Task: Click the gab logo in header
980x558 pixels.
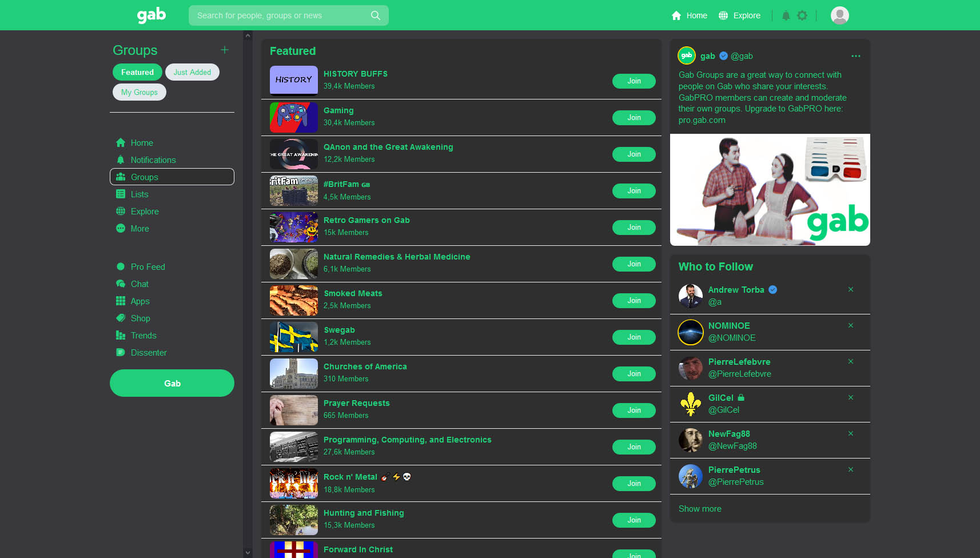Action: [152, 15]
